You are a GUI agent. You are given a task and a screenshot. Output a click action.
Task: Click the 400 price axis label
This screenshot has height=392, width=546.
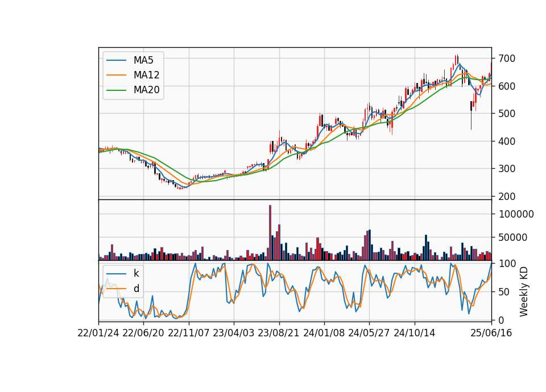[x=507, y=141]
